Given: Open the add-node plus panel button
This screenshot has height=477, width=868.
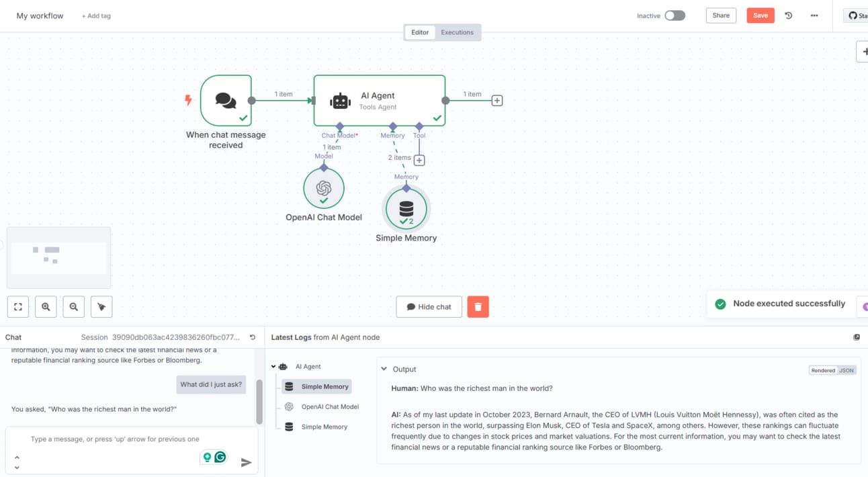Looking at the screenshot, I should (863, 52).
